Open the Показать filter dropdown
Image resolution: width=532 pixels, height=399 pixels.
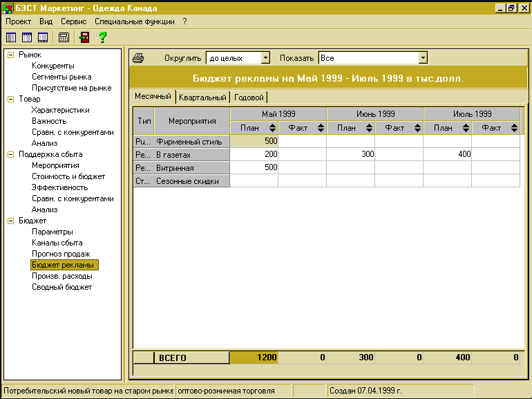423,58
